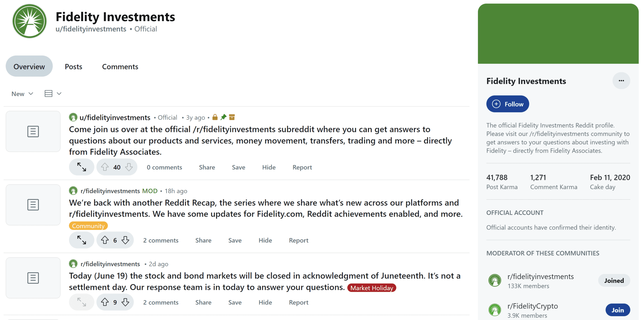Image resolution: width=644 pixels, height=320 pixels.
Task: Select the Posts tab
Action: pos(73,66)
